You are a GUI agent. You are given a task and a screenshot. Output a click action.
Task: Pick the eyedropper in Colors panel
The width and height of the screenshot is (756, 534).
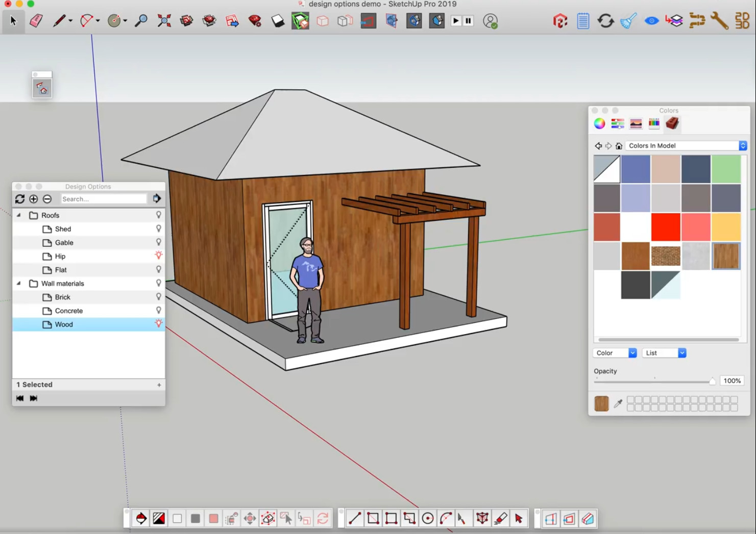click(618, 403)
